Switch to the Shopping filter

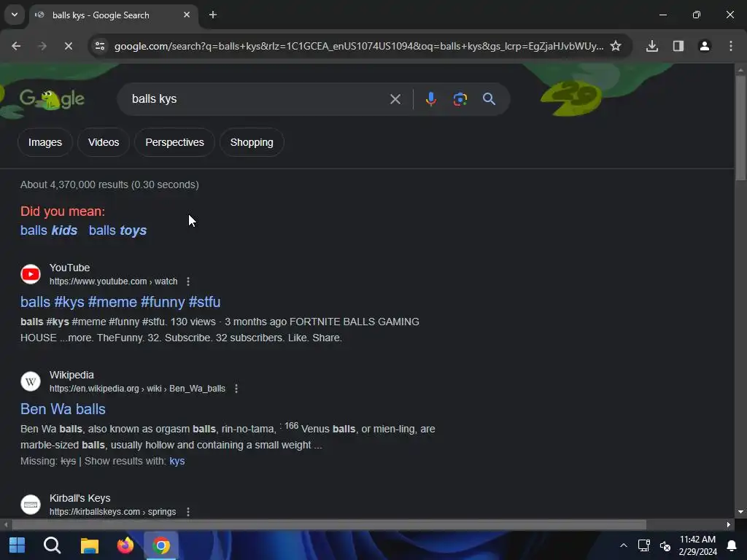coord(252,142)
